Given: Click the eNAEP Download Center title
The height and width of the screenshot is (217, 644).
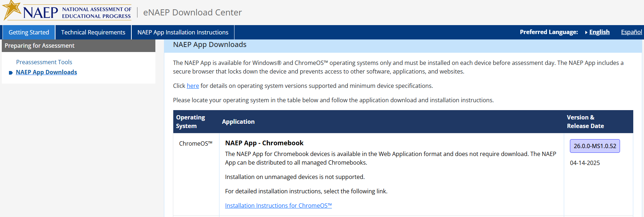Looking at the screenshot, I should click(192, 13).
